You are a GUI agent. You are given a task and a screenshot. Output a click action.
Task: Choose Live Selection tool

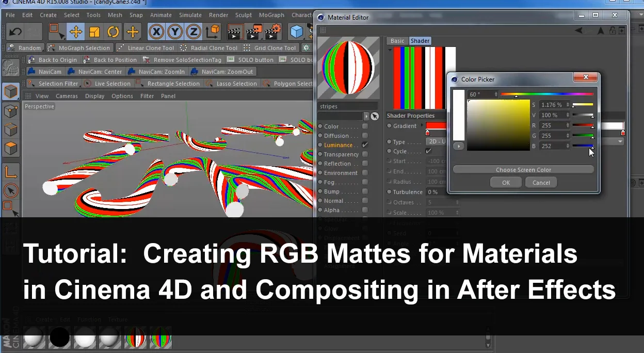tap(107, 84)
